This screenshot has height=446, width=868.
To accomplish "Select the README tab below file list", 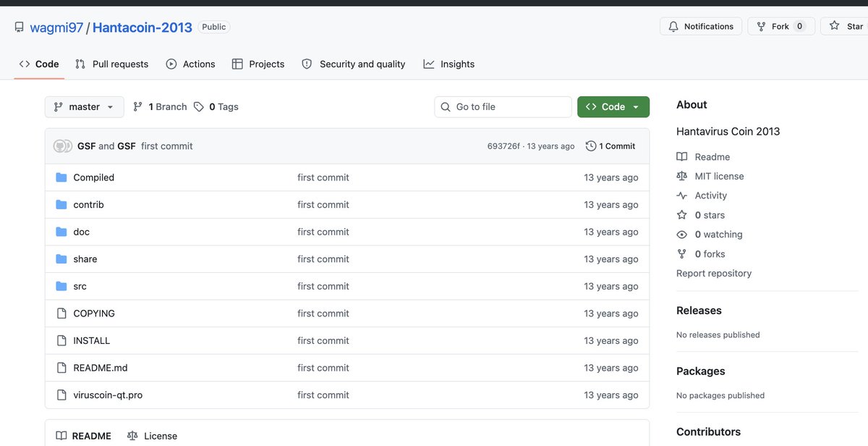I will pos(84,436).
